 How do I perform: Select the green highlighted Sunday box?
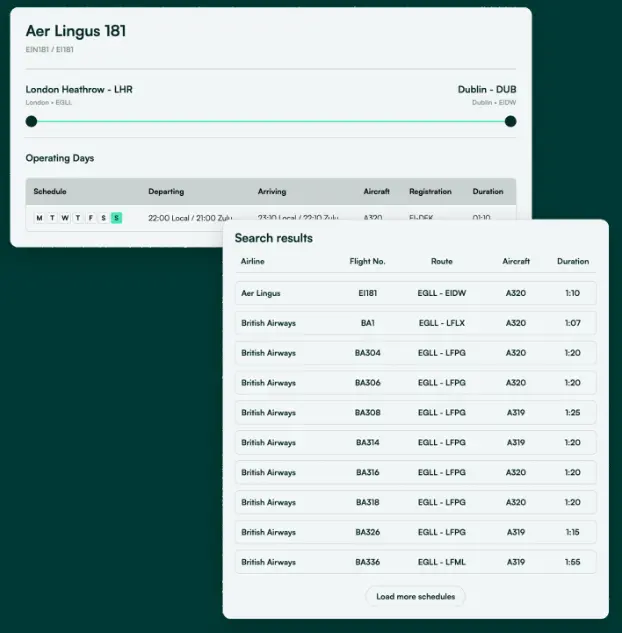(x=116, y=218)
